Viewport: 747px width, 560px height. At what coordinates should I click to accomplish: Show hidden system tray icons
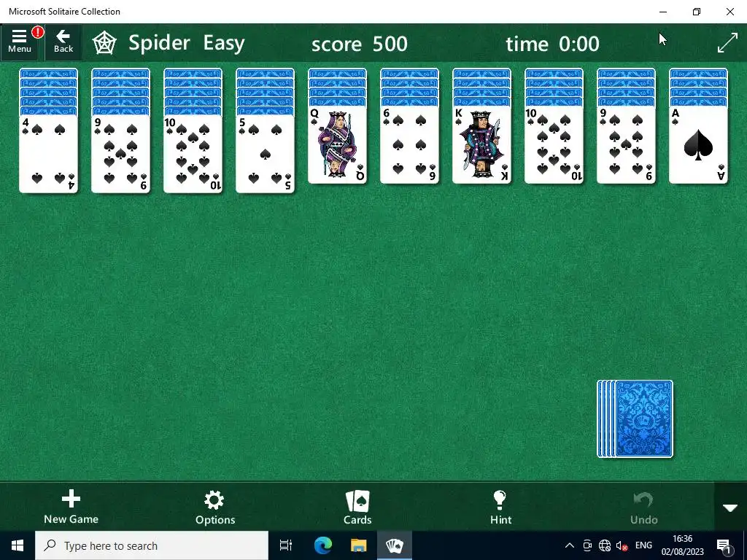pyautogui.click(x=569, y=545)
